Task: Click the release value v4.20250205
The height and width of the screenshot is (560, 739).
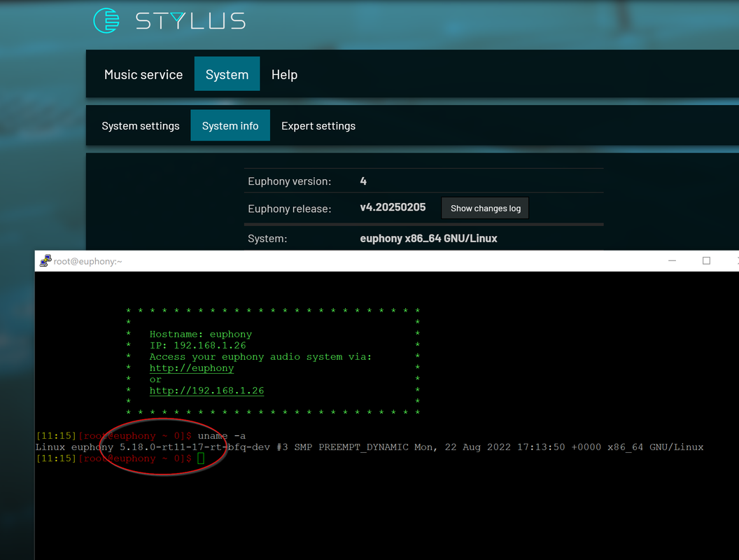Action: [393, 207]
